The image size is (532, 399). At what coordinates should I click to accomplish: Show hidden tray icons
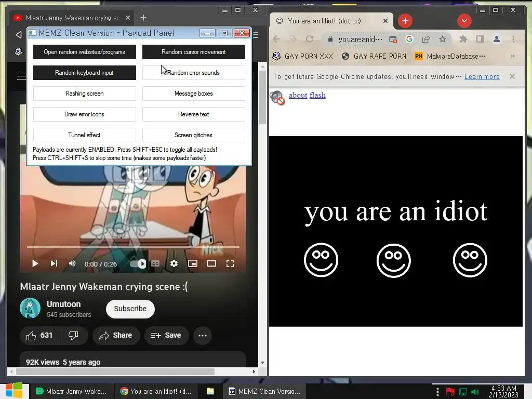[437, 392]
